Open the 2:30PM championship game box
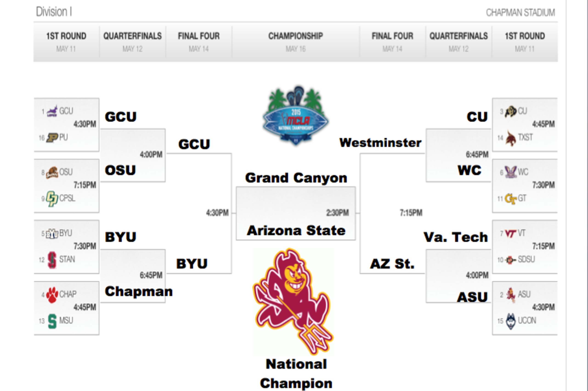This screenshot has width=588, height=391. [x=296, y=213]
